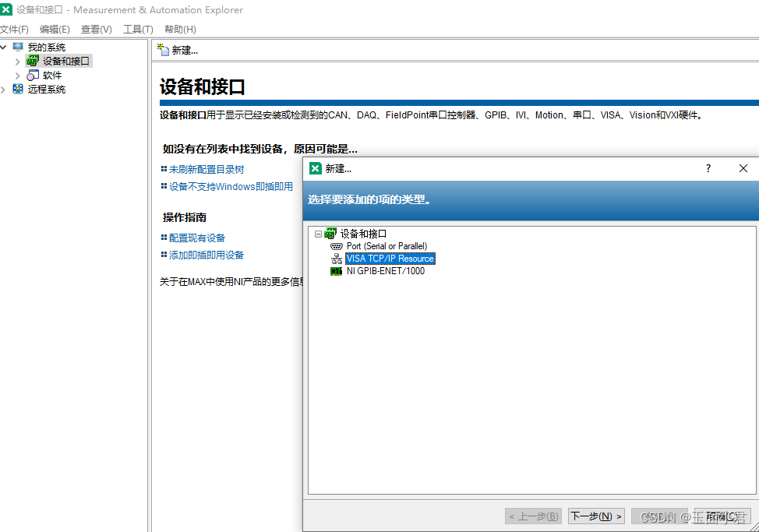
Task: Open the 帮助(H) menu
Action: pos(180,30)
